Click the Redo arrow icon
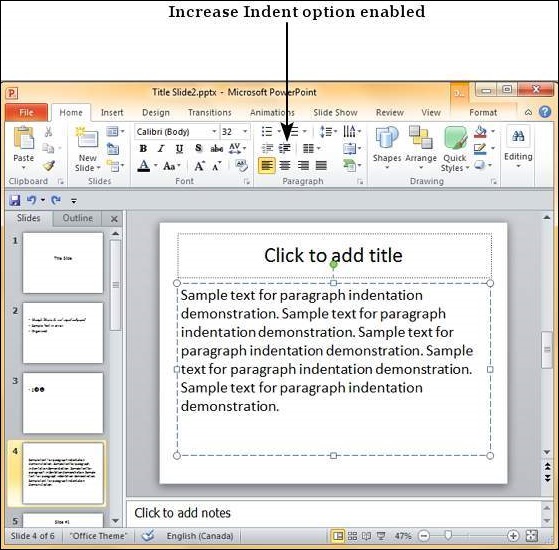This screenshot has width=559, height=550. click(56, 200)
